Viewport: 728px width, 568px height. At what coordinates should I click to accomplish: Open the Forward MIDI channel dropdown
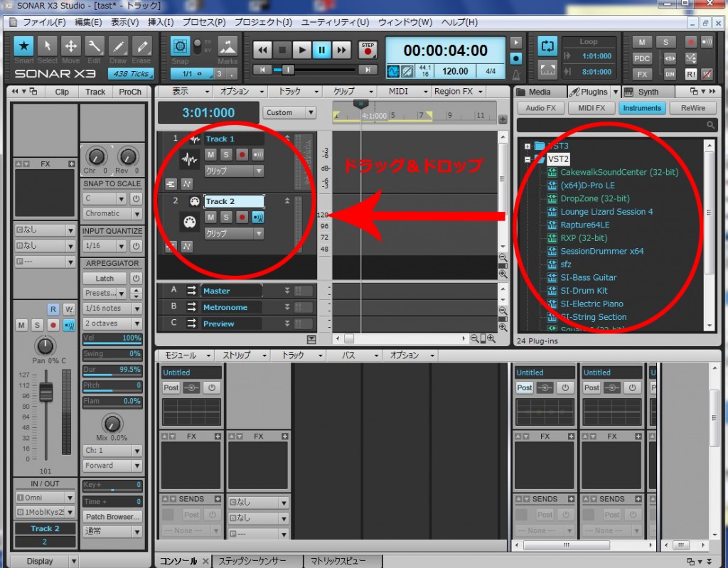(x=112, y=466)
